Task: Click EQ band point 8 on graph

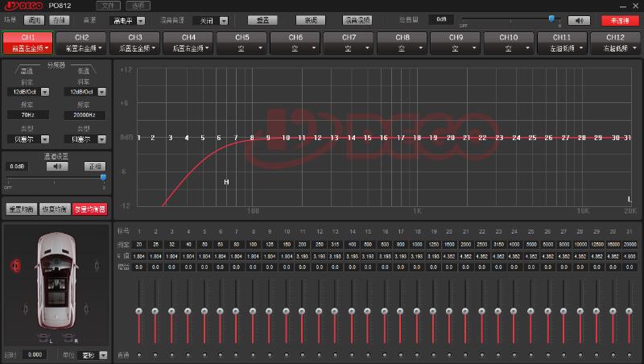Action: tap(252, 138)
